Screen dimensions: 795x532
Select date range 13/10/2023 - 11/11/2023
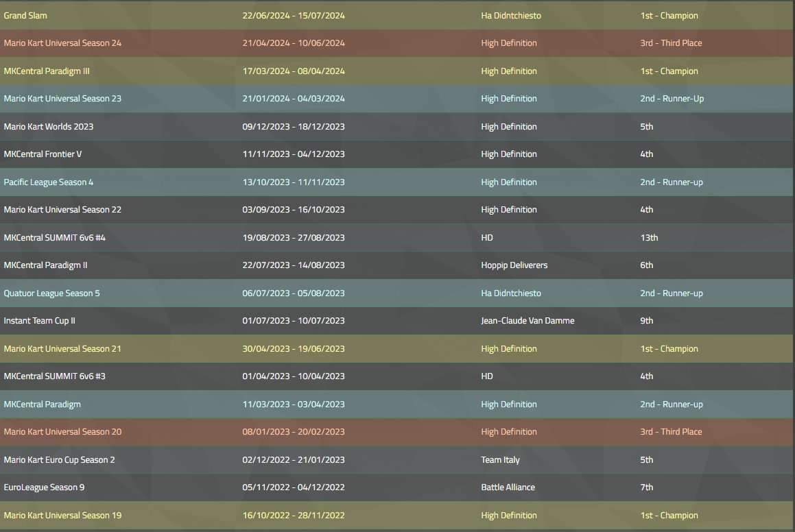294,182
